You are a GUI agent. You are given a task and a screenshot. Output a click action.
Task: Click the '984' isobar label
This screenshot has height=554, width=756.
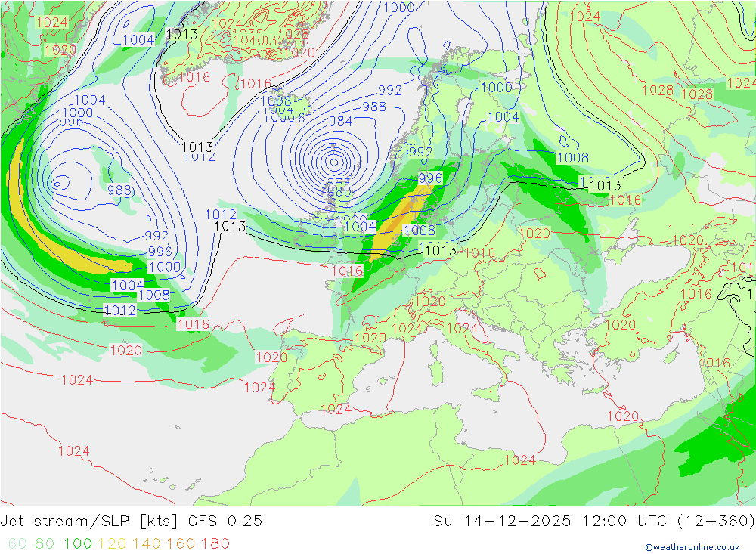pyautogui.click(x=340, y=122)
